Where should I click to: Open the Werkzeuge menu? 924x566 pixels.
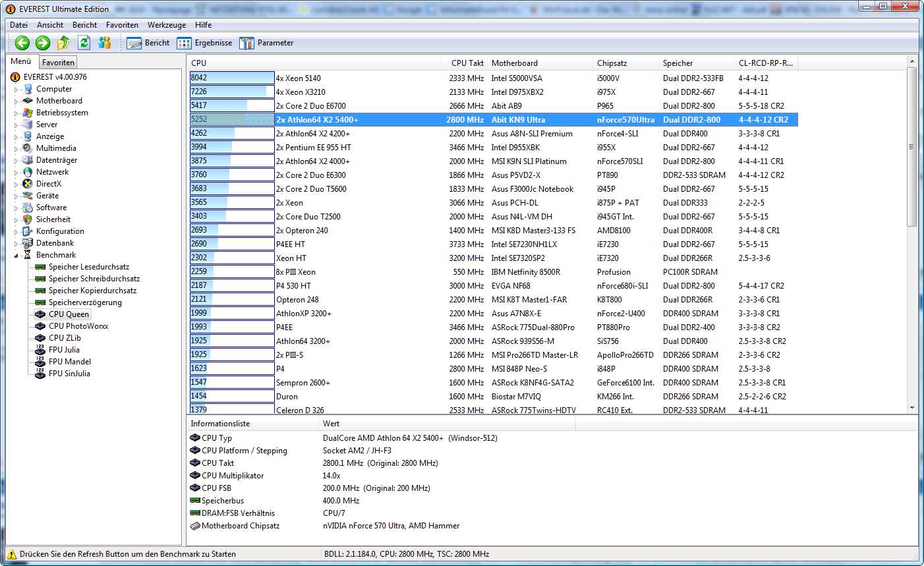[x=167, y=25]
